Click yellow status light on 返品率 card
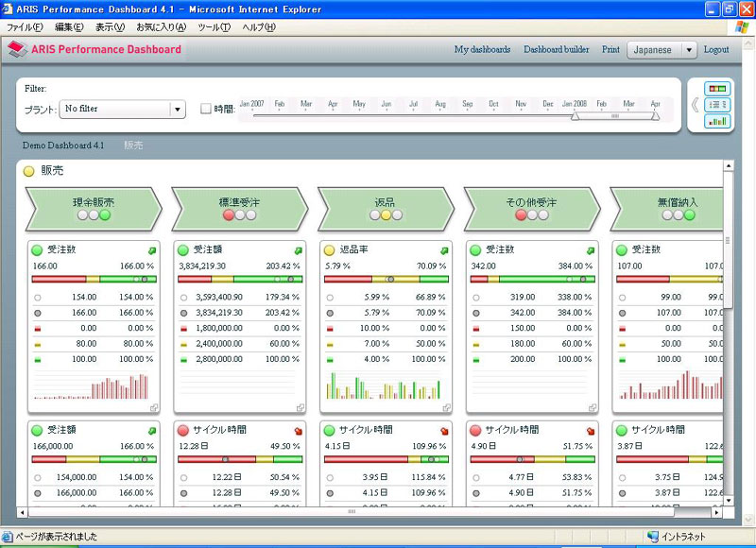 (329, 250)
